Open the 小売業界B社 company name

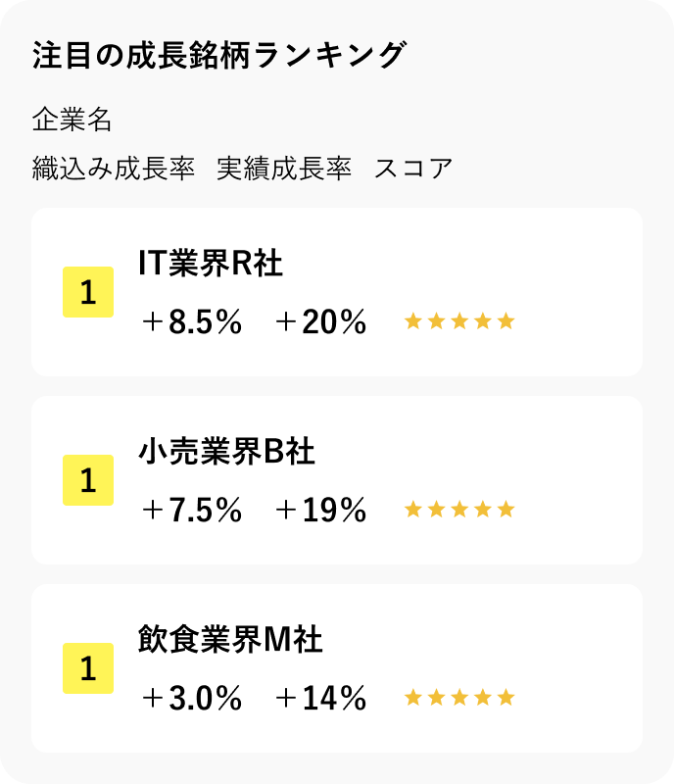[227, 451]
